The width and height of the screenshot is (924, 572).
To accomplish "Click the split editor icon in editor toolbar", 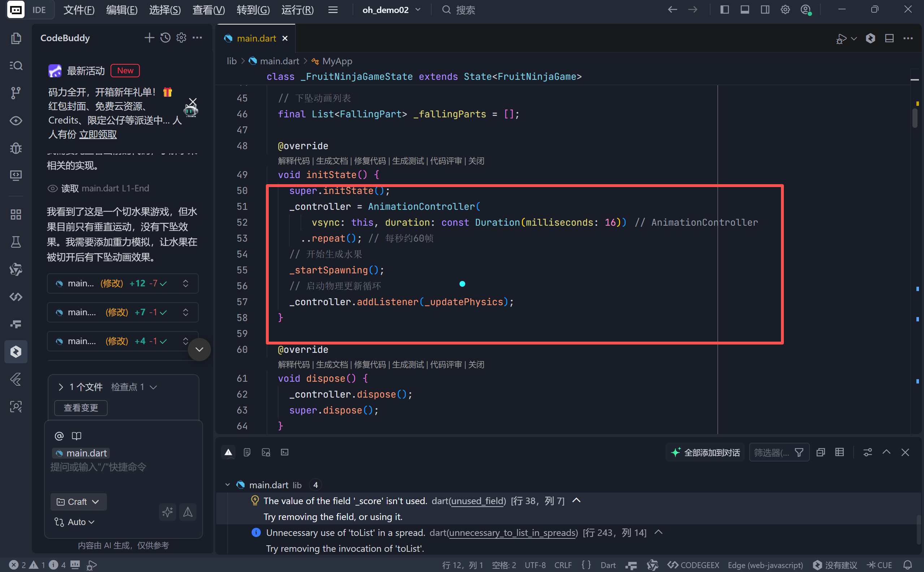I will coord(889,38).
